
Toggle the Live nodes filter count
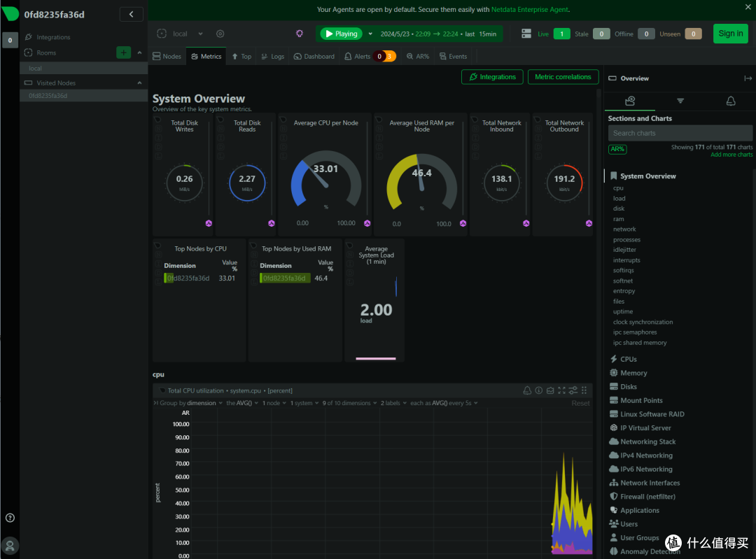(x=561, y=34)
